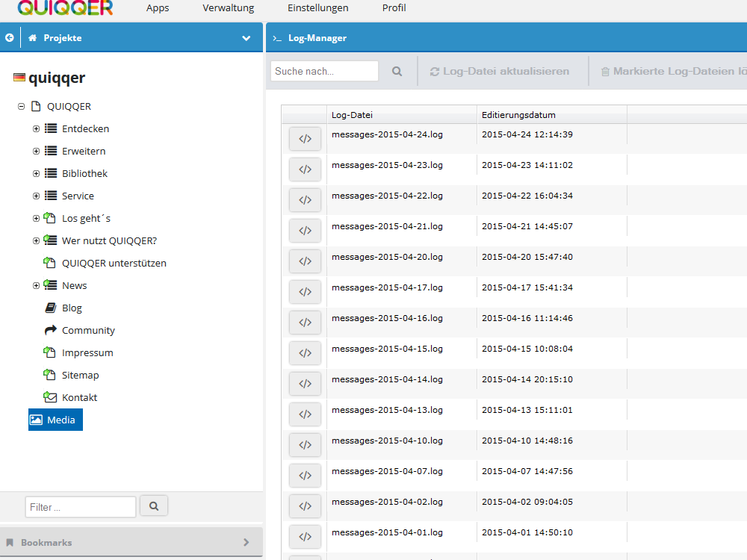This screenshot has height=560, width=747.
Task: Open log viewer for messages-2015-04-02.log
Action: tap(305, 506)
